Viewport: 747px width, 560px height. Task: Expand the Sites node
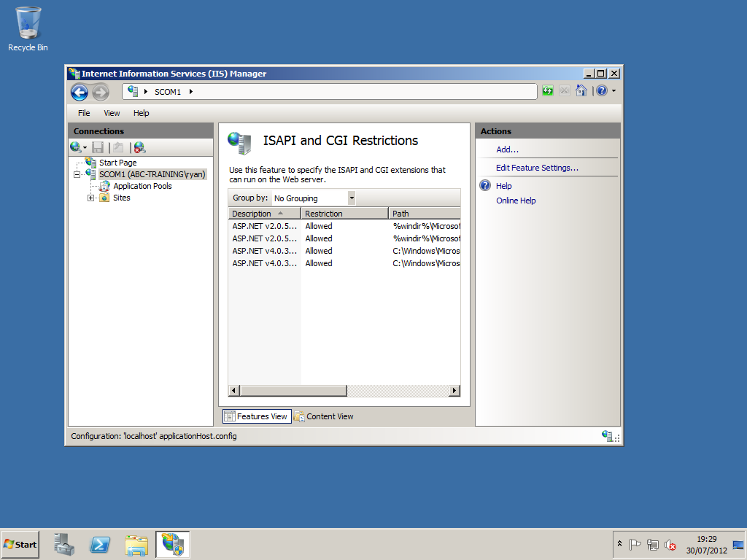[90, 198]
